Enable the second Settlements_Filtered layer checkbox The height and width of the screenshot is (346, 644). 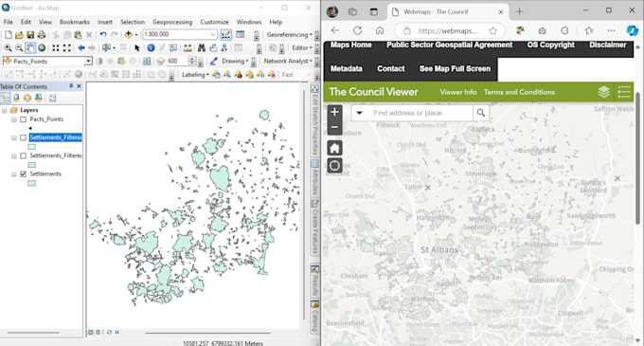click(24, 155)
